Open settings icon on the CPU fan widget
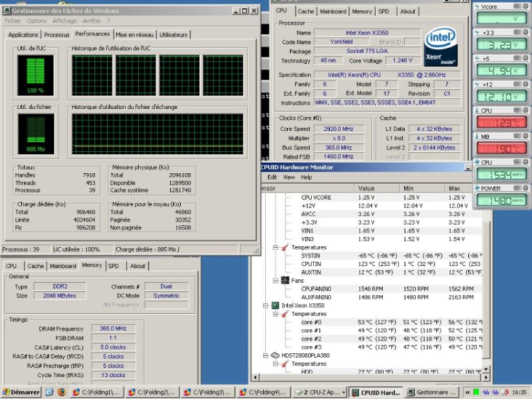The image size is (532, 399). tap(517, 162)
